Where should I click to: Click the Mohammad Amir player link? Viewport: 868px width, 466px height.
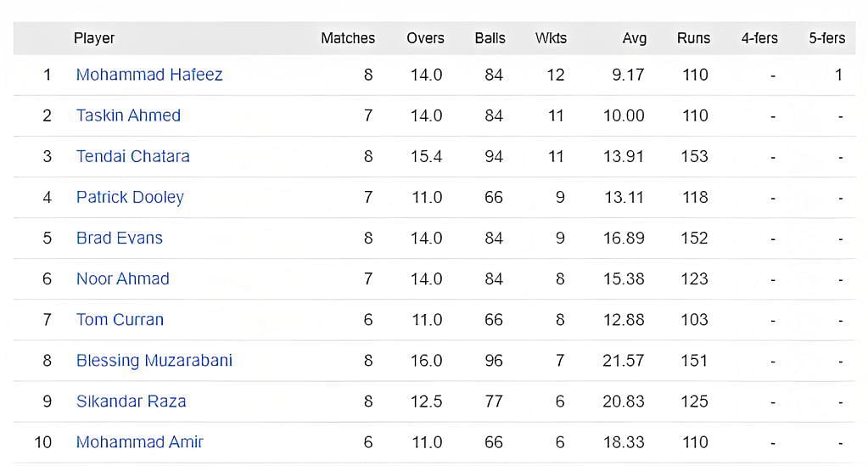click(x=140, y=441)
